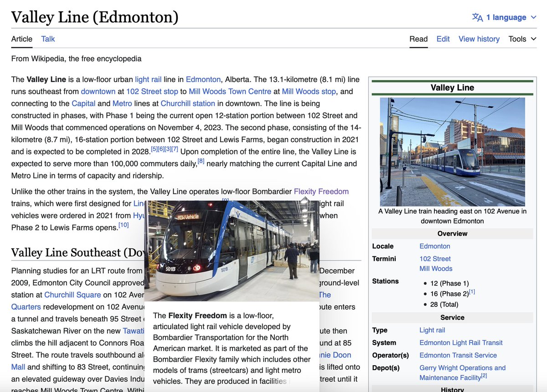
Task: Open the Mall link at paragraph start
Action: [18, 367]
